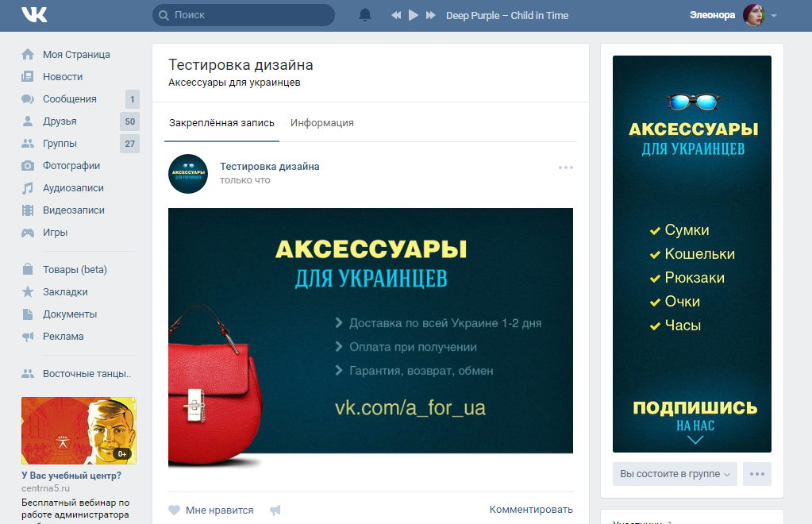This screenshot has width=812, height=524.
Task: Click the group avatar on pinned post
Action: [x=188, y=174]
